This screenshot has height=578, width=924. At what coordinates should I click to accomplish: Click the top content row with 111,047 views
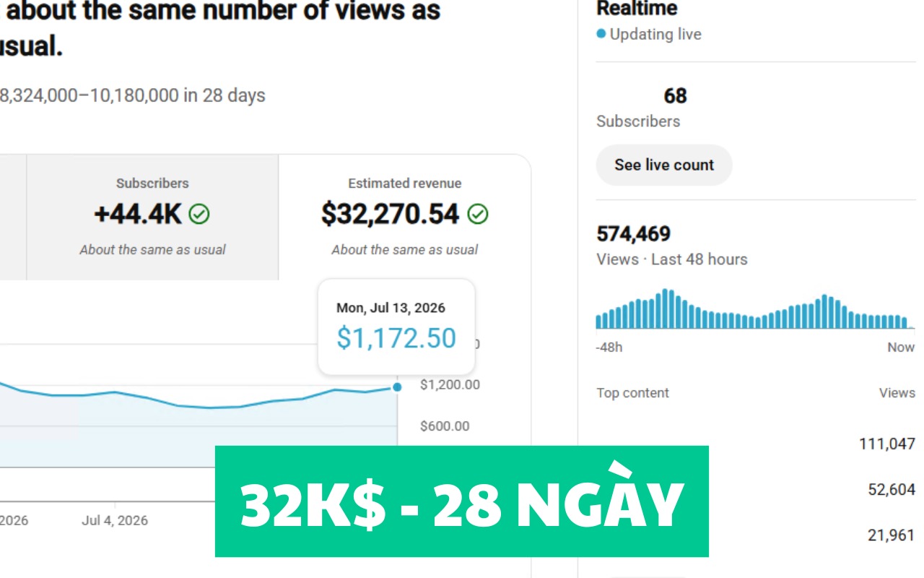click(x=756, y=444)
